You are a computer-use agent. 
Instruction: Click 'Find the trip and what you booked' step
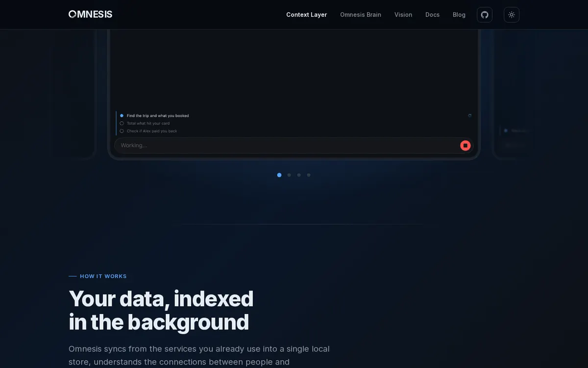158,116
